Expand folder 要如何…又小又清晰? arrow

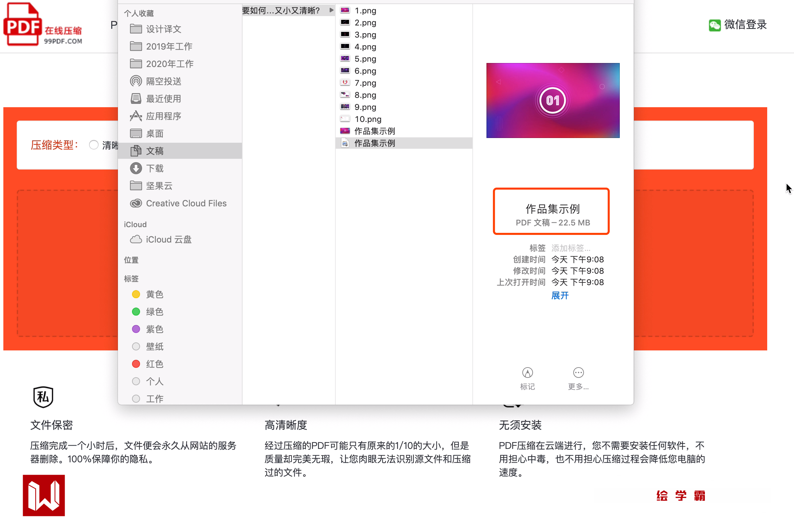tap(331, 10)
